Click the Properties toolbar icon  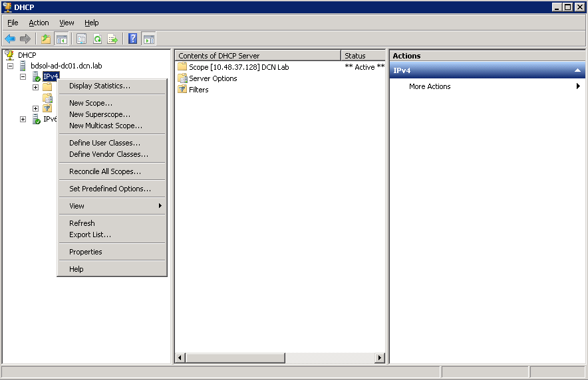coord(81,39)
